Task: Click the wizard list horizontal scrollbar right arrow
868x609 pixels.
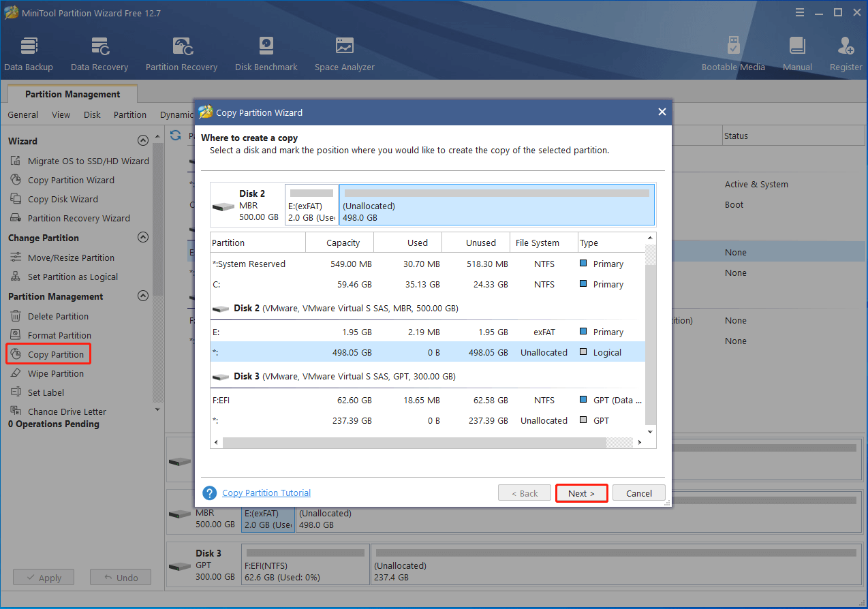Action: (x=639, y=443)
